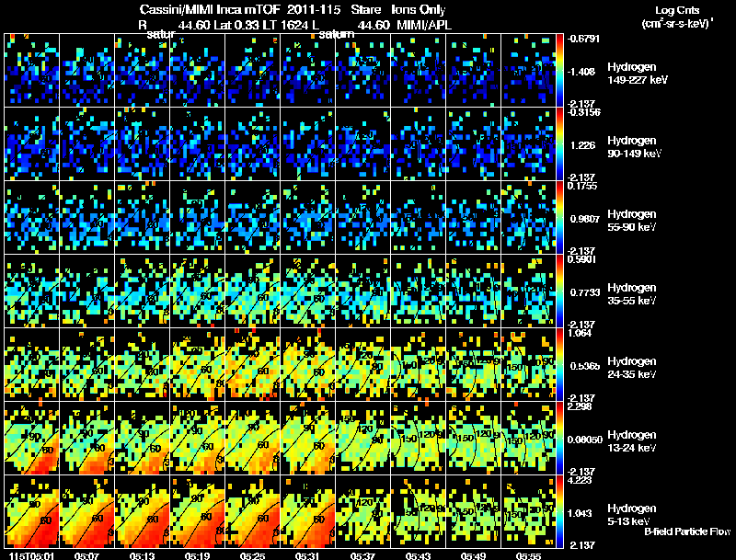This screenshot has height=560, width=736.
Task: Click the '-0.6791' colorbar maximum value
Action: 583,39
